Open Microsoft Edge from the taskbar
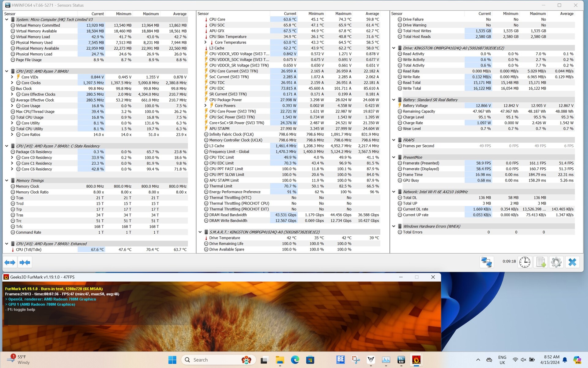Screen dimensions: 588x368 pyautogui.click(x=295, y=360)
